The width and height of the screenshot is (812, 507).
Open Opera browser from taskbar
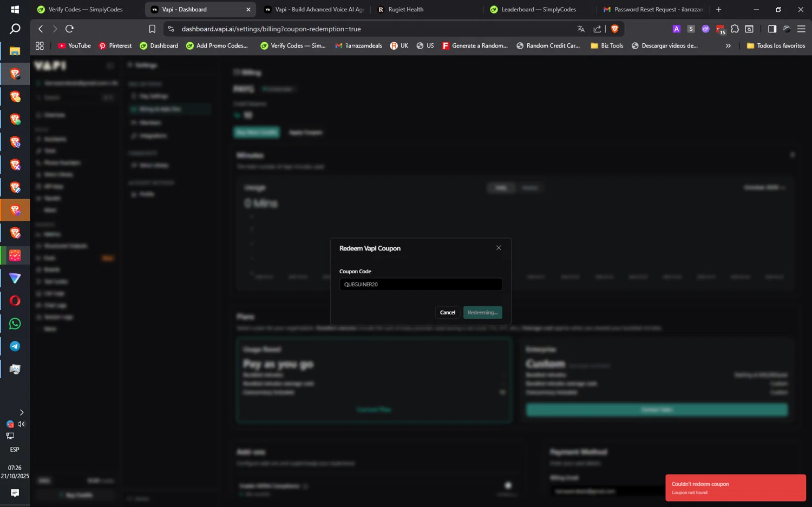pyautogui.click(x=15, y=301)
